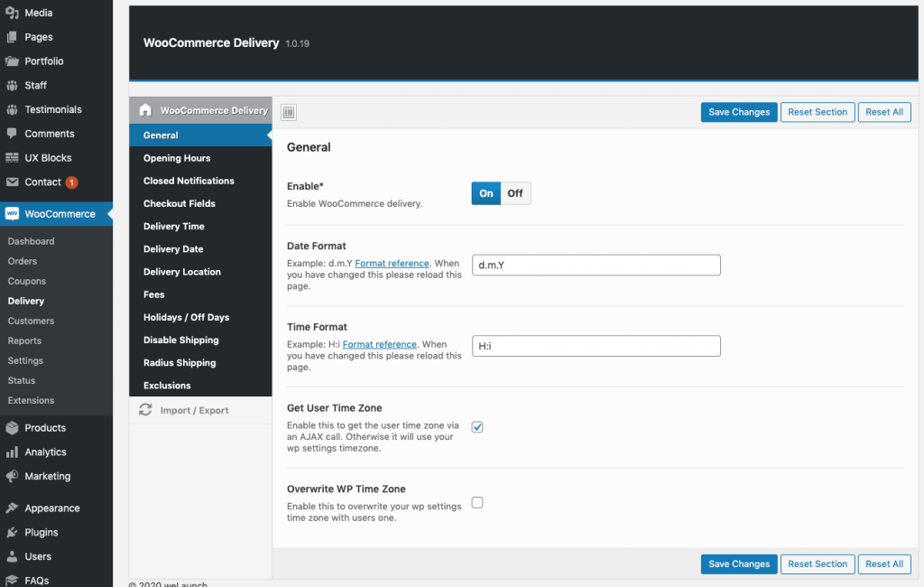The height and width of the screenshot is (587, 924).
Task: Open Date Format's Format reference link
Action: (392, 263)
